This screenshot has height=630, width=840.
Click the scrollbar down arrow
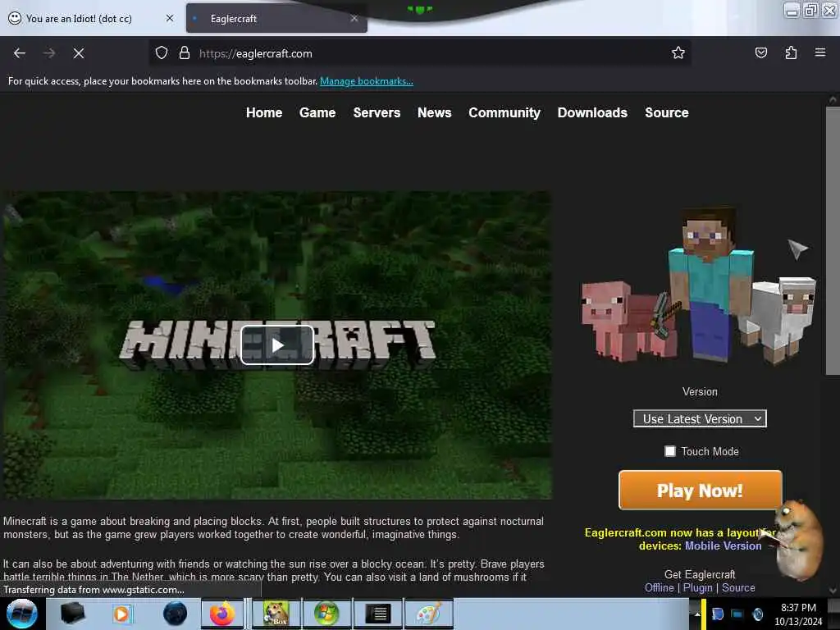[x=832, y=591]
